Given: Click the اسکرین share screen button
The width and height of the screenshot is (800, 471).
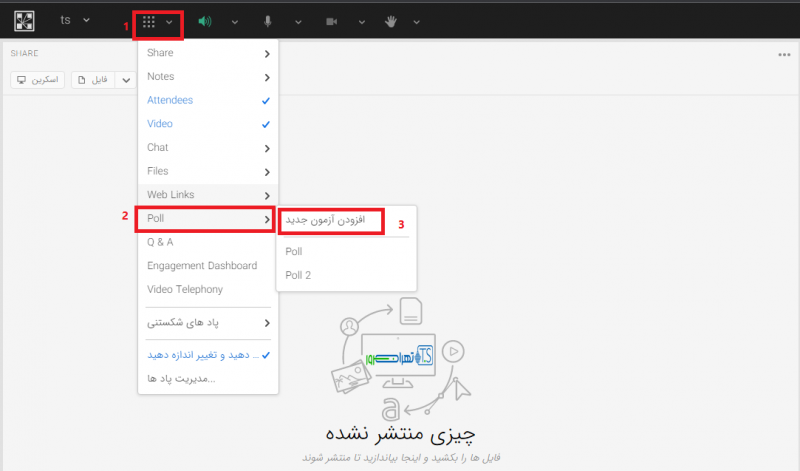Looking at the screenshot, I should [37, 80].
